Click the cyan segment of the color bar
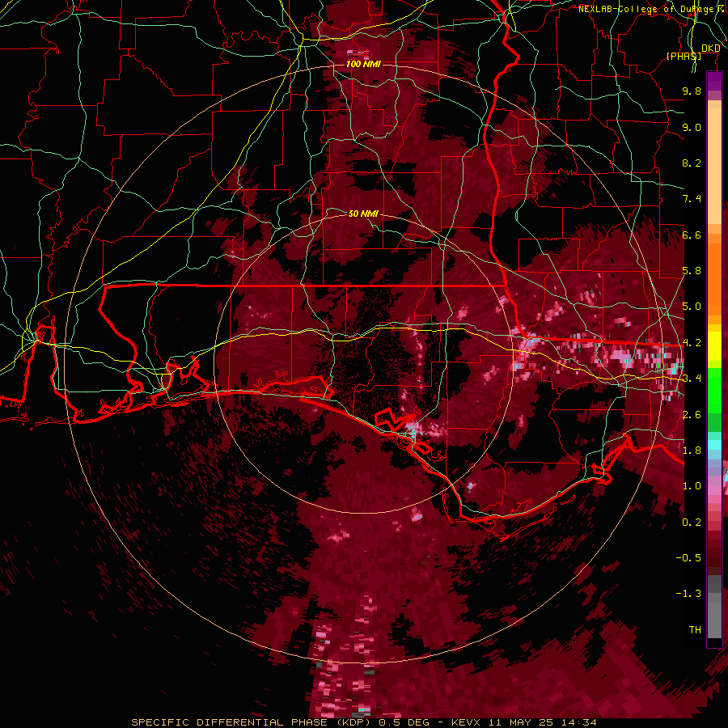Image resolution: width=728 pixels, height=728 pixels. (714, 444)
